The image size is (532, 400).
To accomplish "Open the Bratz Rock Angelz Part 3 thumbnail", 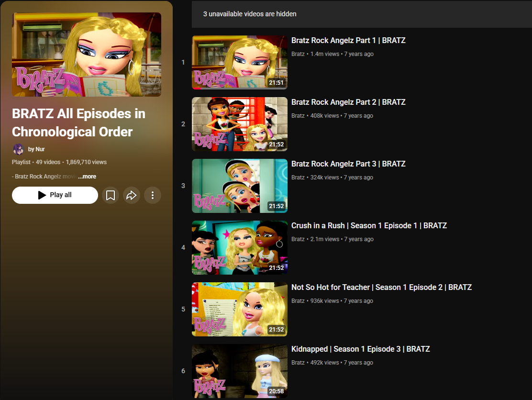I will (x=240, y=186).
